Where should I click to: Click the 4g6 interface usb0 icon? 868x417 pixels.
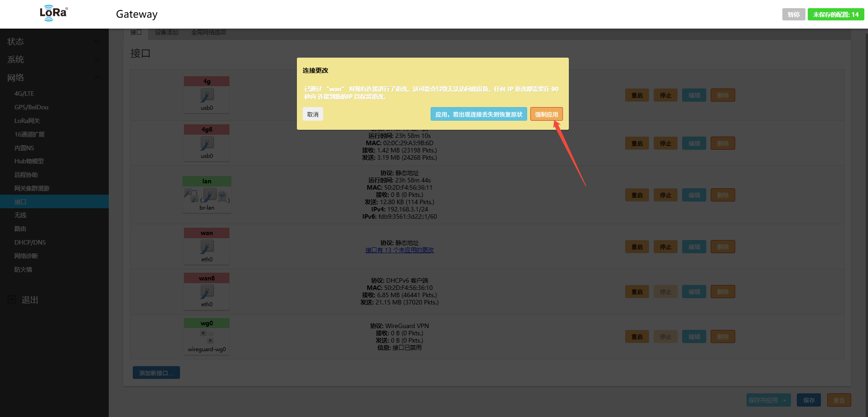click(x=207, y=143)
